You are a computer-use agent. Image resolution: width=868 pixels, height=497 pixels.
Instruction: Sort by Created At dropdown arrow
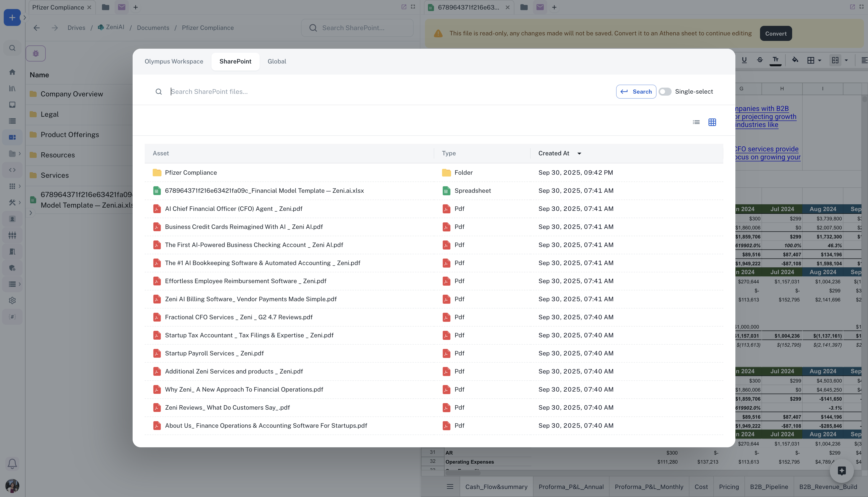coord(579,154)
